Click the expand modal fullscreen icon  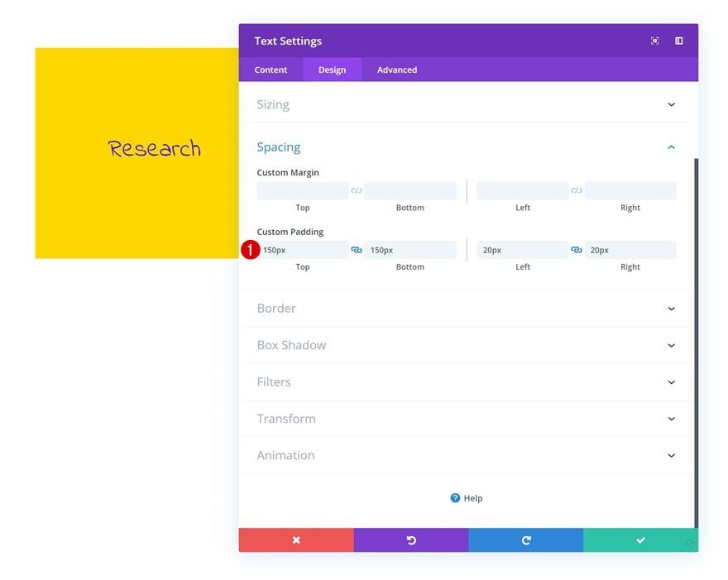pos(654,41)
